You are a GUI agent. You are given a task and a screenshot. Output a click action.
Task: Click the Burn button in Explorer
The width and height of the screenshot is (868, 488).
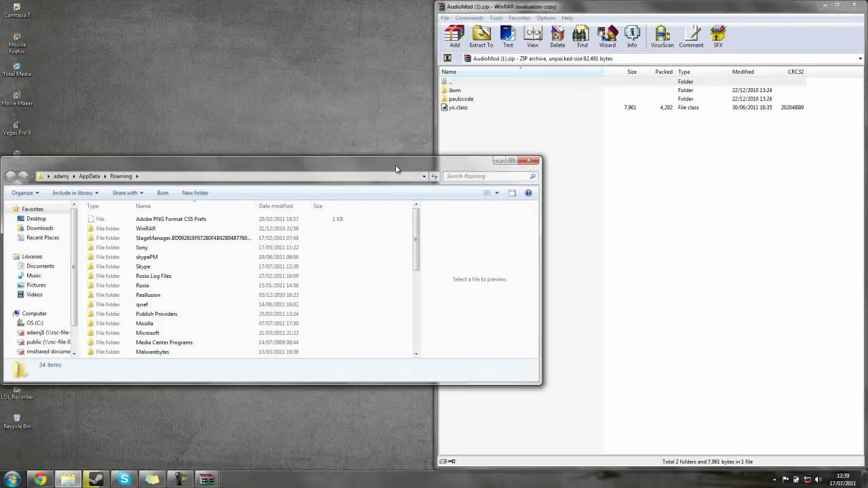point(163,193)
